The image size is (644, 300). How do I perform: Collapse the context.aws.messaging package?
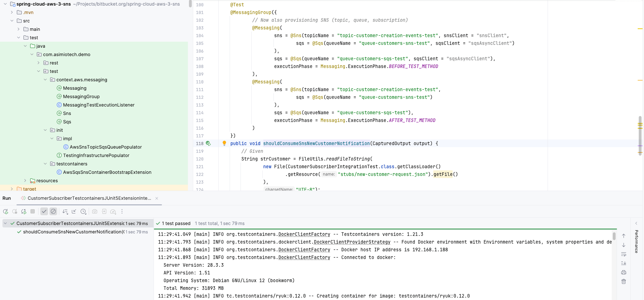[45, 80]
